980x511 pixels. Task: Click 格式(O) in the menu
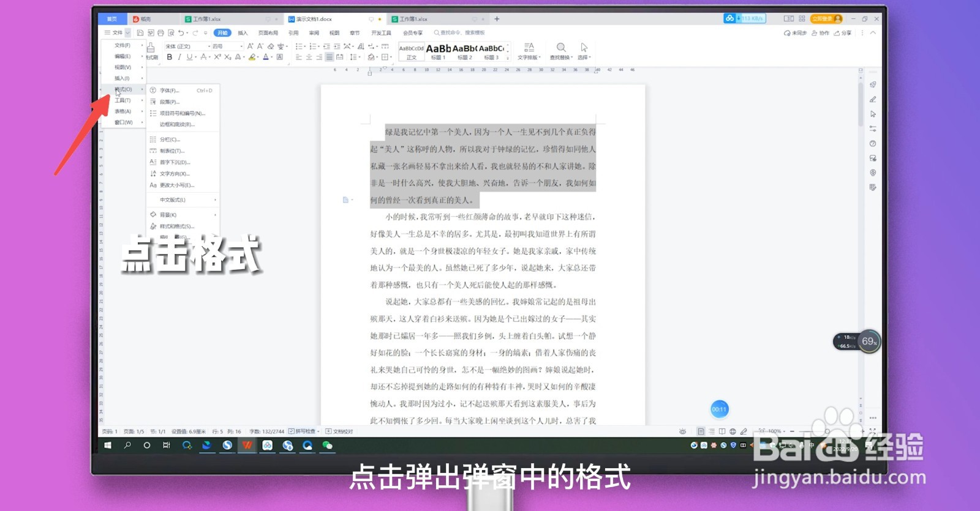123,89
